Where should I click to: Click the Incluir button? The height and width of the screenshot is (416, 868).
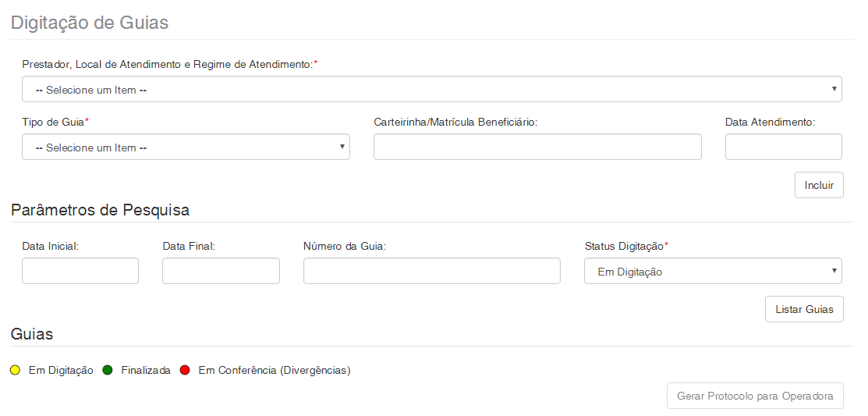[819, 186]
